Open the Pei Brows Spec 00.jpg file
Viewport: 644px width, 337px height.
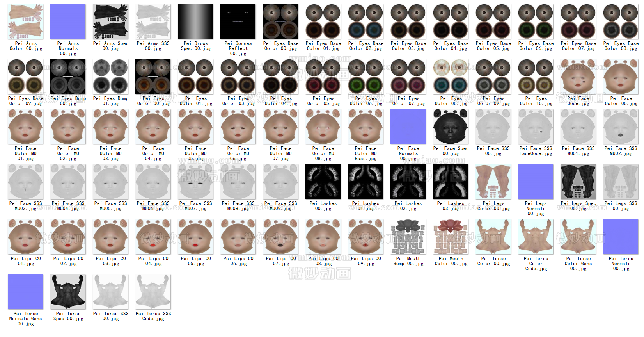(195, 22)
